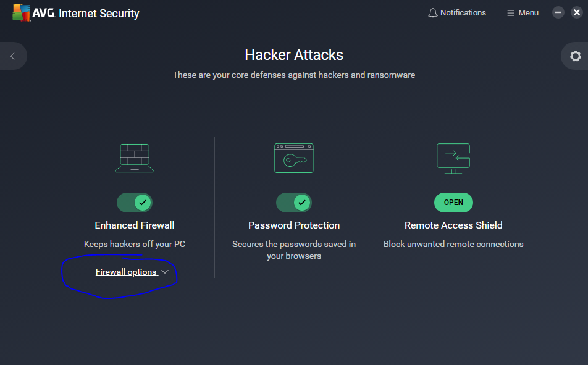588x365 pixels.
Task: Select the Enhanced Firewall heading
Action: click(x=135, y=225)
